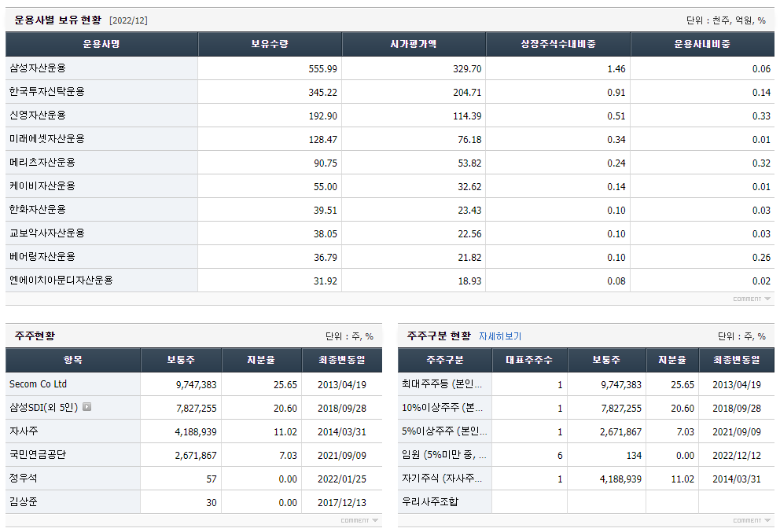Select the 시가평가액 column header

pyautogui.click(x=414, y=44)
